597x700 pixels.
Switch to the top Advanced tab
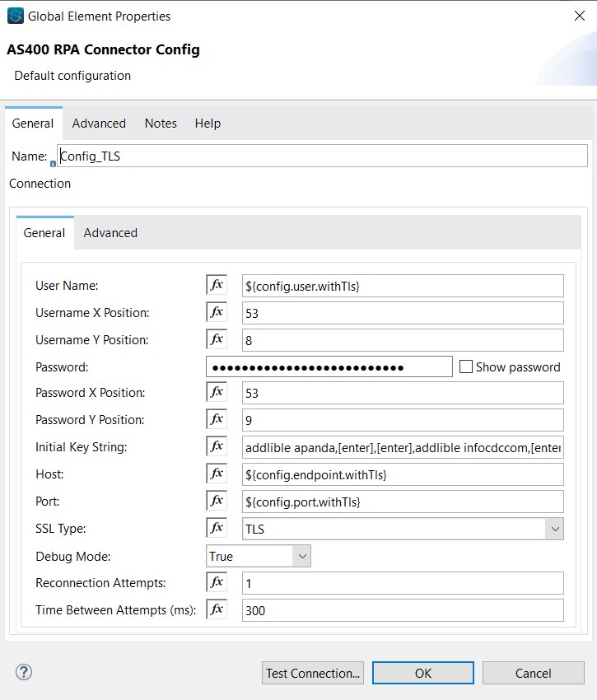pos(99,124)
